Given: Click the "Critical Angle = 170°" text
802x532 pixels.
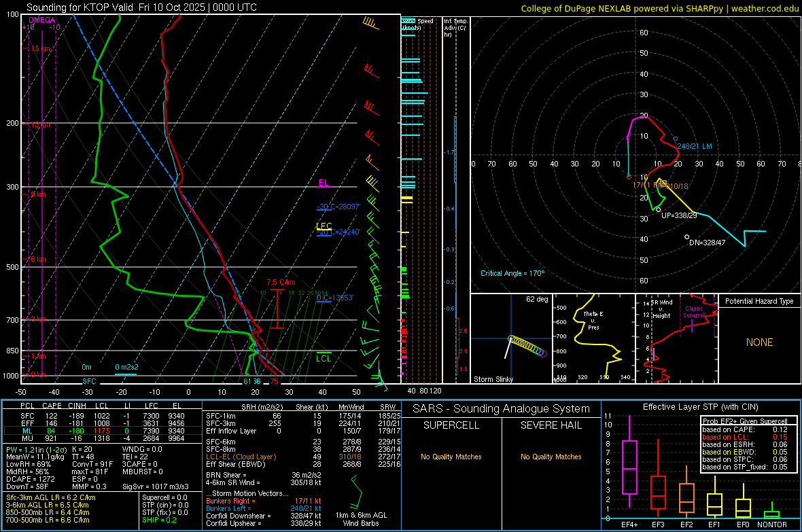Looking at the screenshot, I should point(512,273).
